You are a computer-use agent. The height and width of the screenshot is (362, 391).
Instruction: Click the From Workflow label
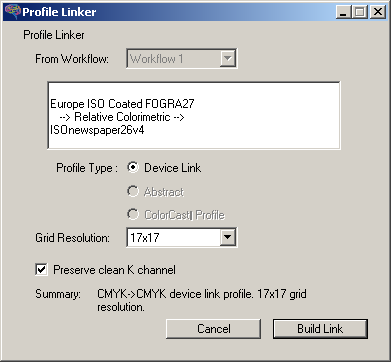[72, 59]
